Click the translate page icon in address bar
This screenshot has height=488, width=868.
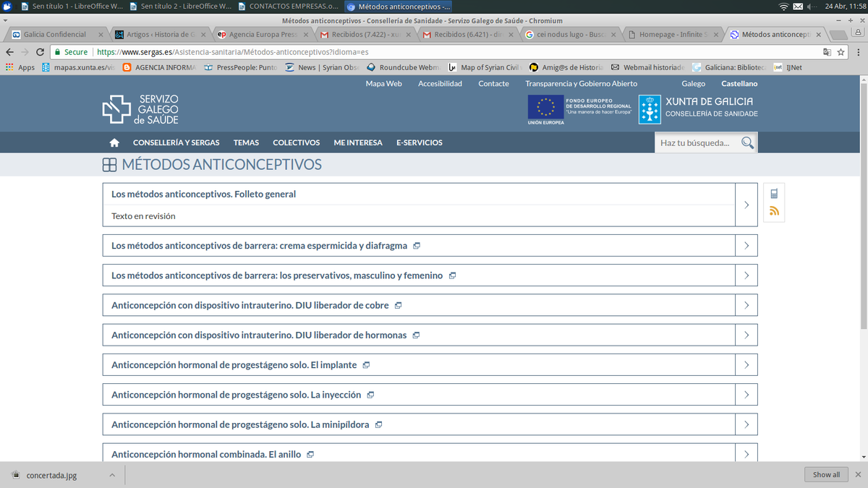(827, 52)
